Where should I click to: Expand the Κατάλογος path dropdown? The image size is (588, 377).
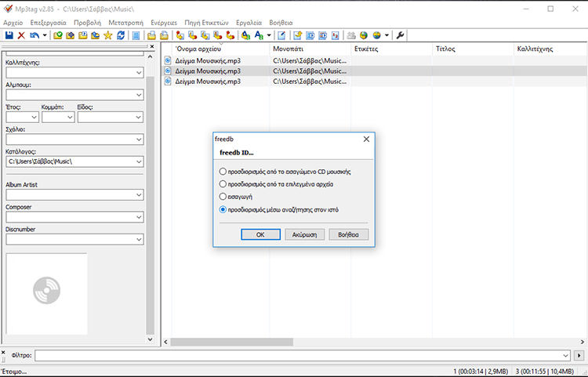point(139,161)
